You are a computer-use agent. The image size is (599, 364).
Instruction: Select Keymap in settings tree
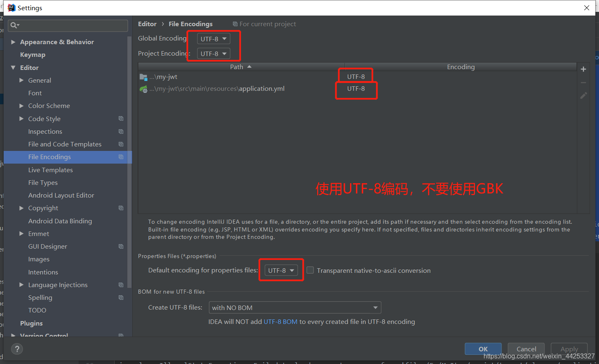click(33, 55)
